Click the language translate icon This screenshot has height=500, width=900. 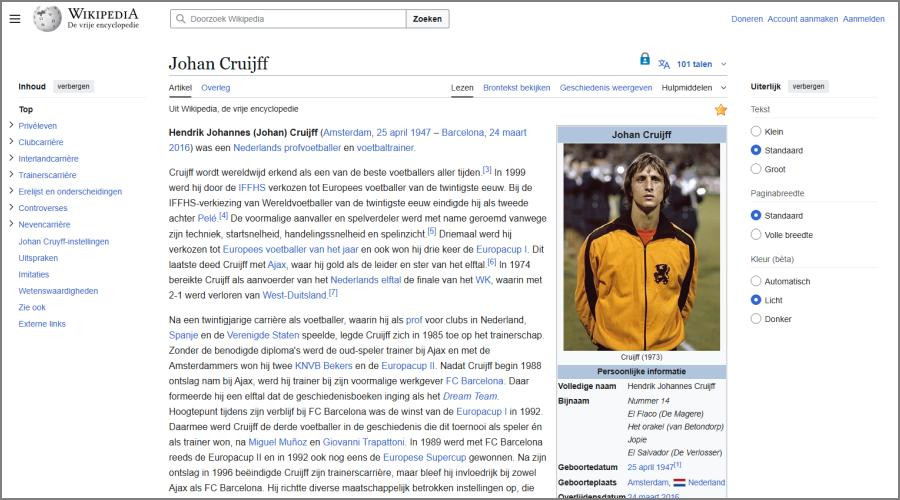(x=664, y=64)
